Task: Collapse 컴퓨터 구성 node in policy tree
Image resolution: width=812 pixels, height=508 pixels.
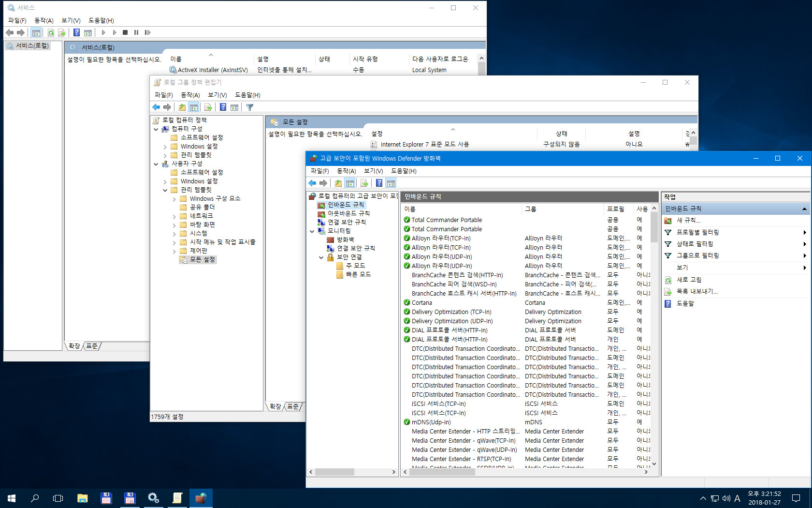Action: 156,129
